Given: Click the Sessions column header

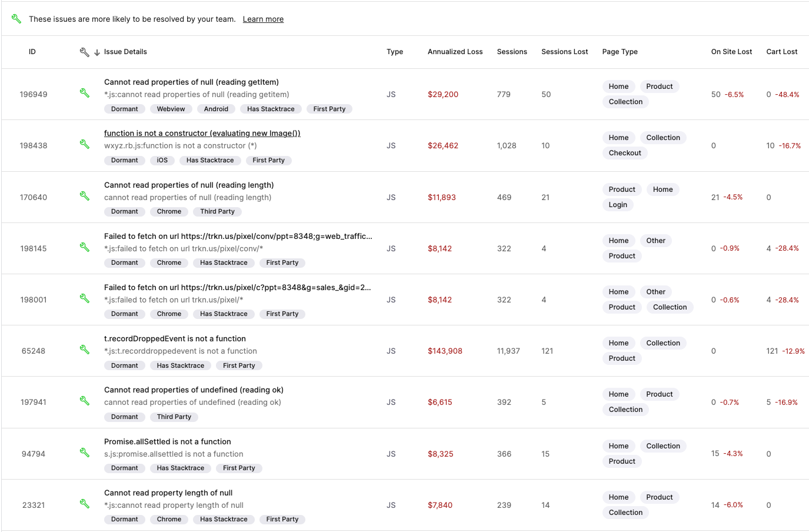Looking at the screenshot, I should click(512, 52).
